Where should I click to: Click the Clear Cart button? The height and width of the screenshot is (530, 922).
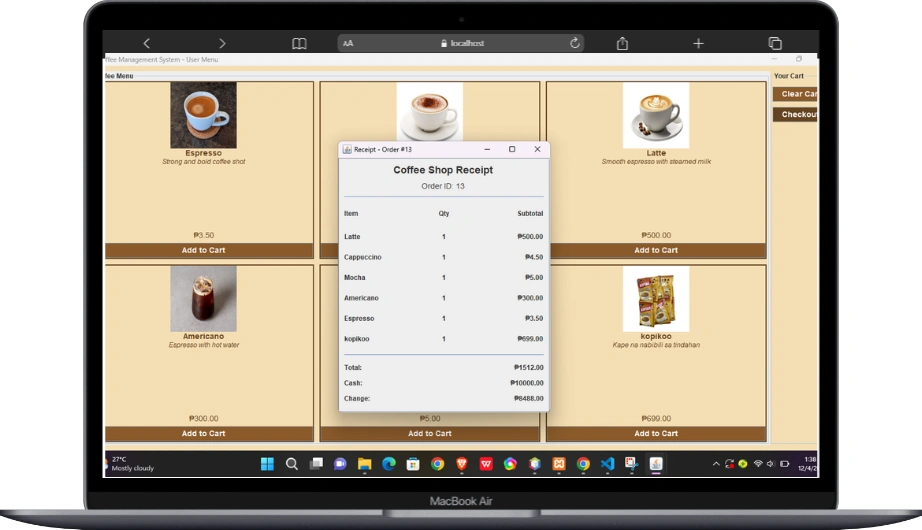coord(795,94)
